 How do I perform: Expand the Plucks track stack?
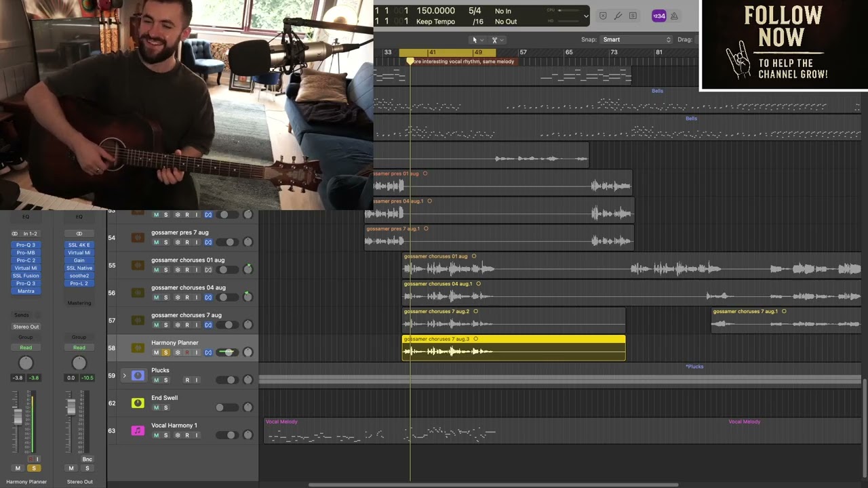[124, 375]
